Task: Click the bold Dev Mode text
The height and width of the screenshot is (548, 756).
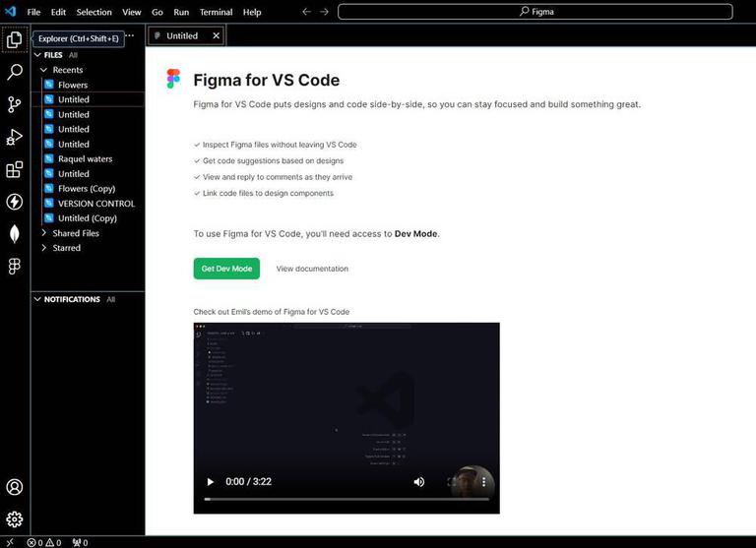Action: [x=415, y=234]
